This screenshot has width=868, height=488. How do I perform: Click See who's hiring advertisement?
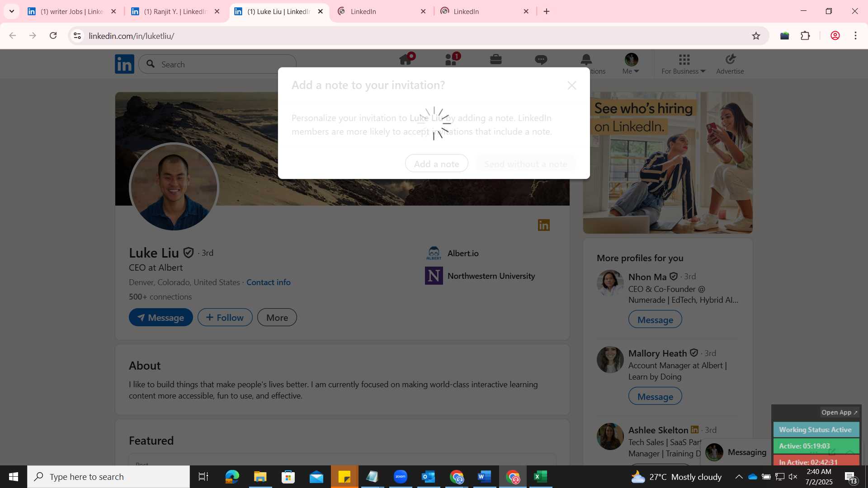(668, 163)
